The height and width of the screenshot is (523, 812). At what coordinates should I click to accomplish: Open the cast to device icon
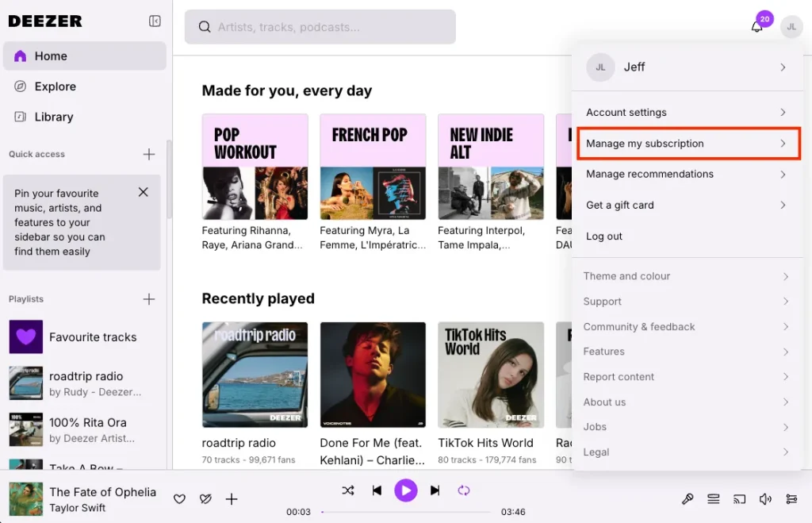(740, 499)
